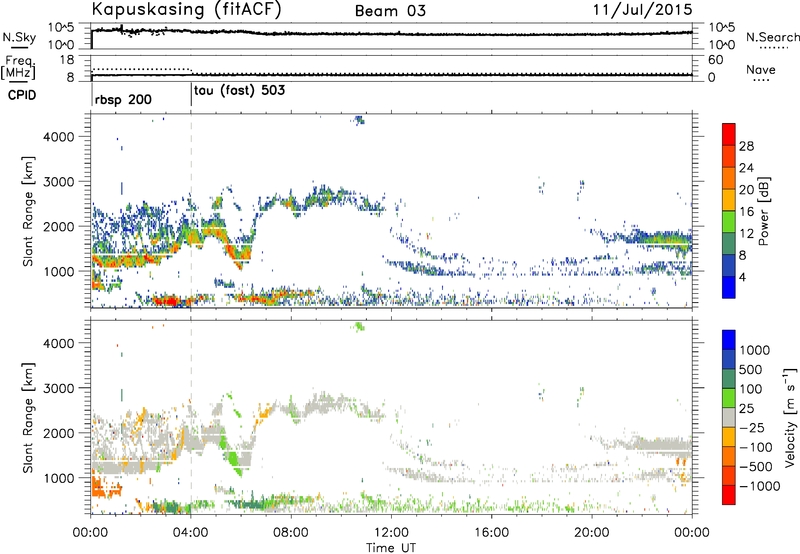This screenshot has height=554, width=800.
Task: Click the Nave legend label
Action: click(x=761, y=69)
